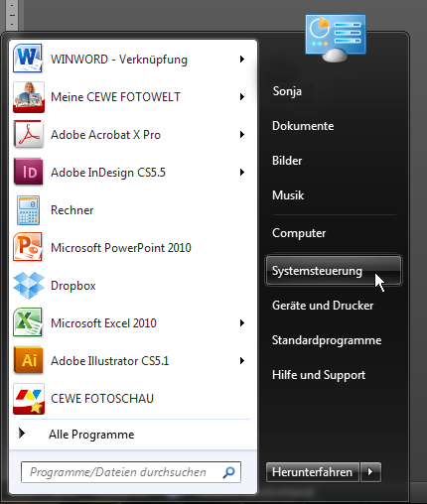Launch Adobe Illustrator CS5.1 icon
Screen dimensions: 427x504
click(x=29, y=360)
